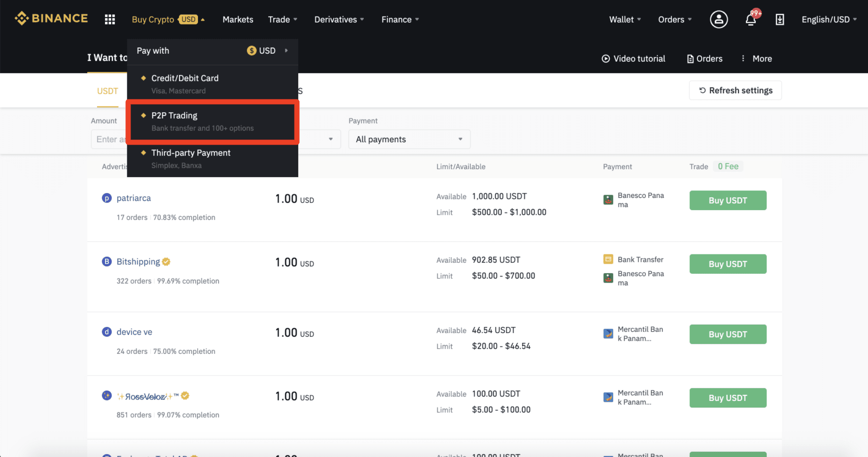Click the Bitshipping advertiser avatar
Viewport: 868px width, 457px height.
point(107,261)
